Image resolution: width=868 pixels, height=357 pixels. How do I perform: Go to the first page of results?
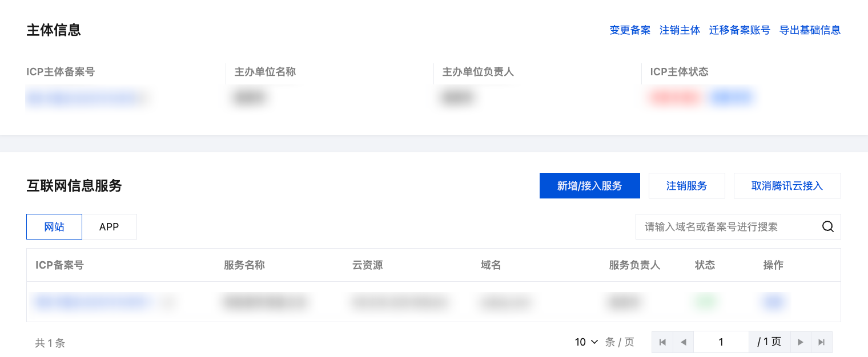(x=662, y=342)
